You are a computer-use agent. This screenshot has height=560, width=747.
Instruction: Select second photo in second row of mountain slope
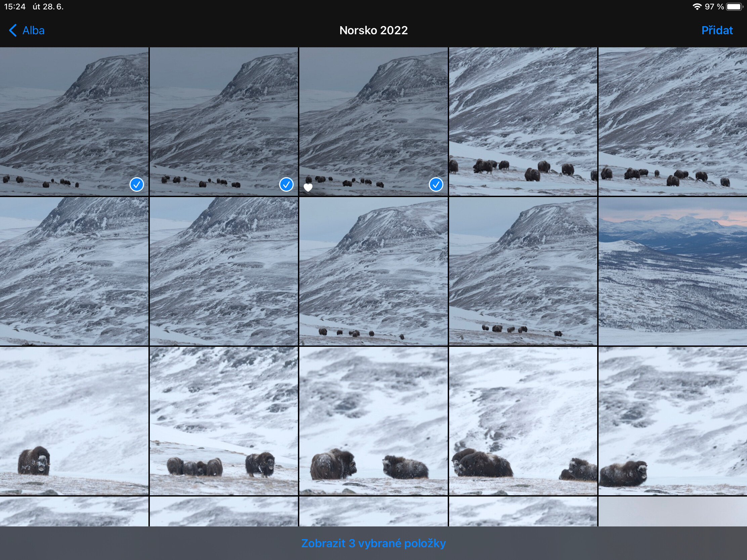(x=224, y=271)
